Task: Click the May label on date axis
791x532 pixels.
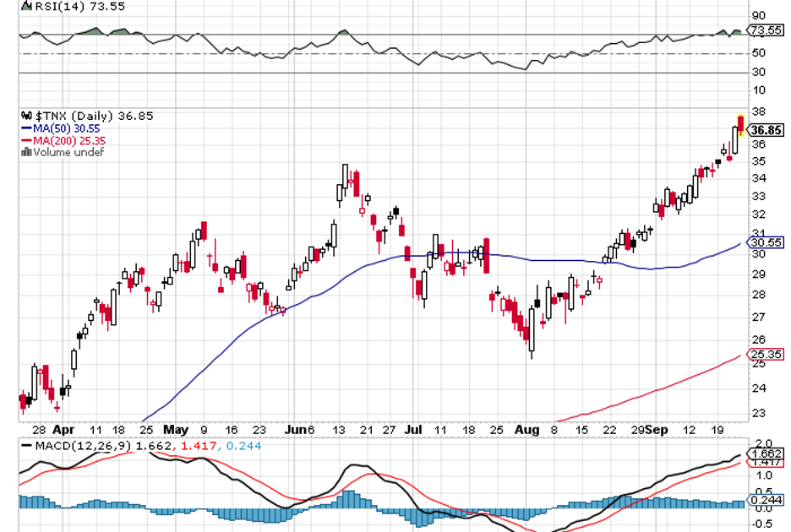Action: coord(176,430)
